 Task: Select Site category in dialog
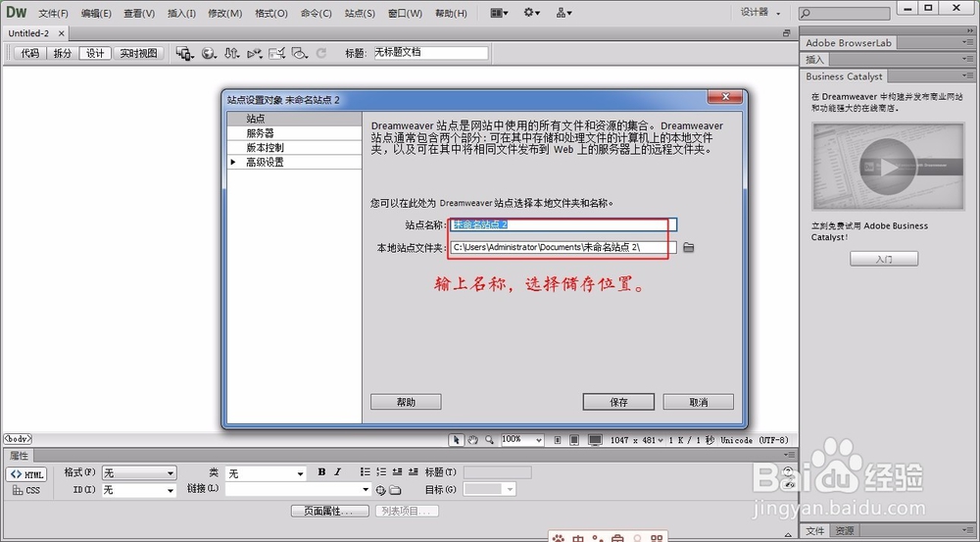point(294,119)
